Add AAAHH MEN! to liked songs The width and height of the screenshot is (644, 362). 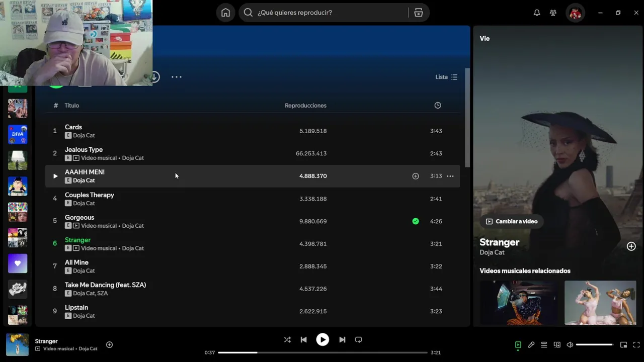click(416, 176)
